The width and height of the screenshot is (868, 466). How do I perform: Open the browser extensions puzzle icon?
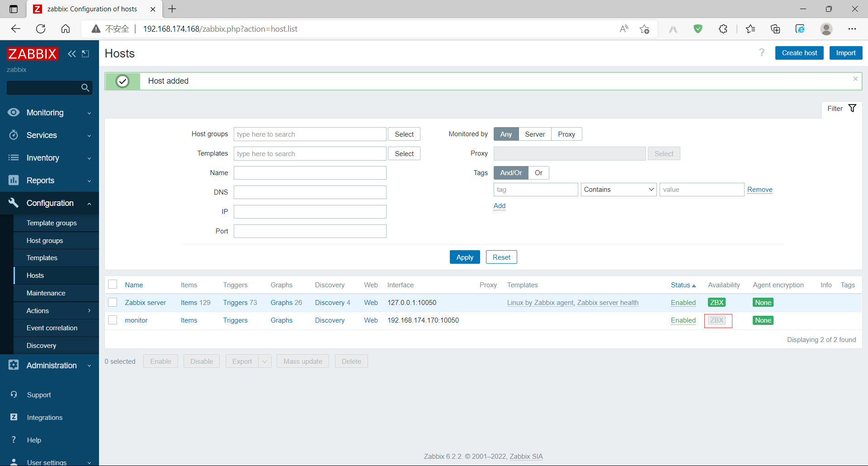coord(723,29)
